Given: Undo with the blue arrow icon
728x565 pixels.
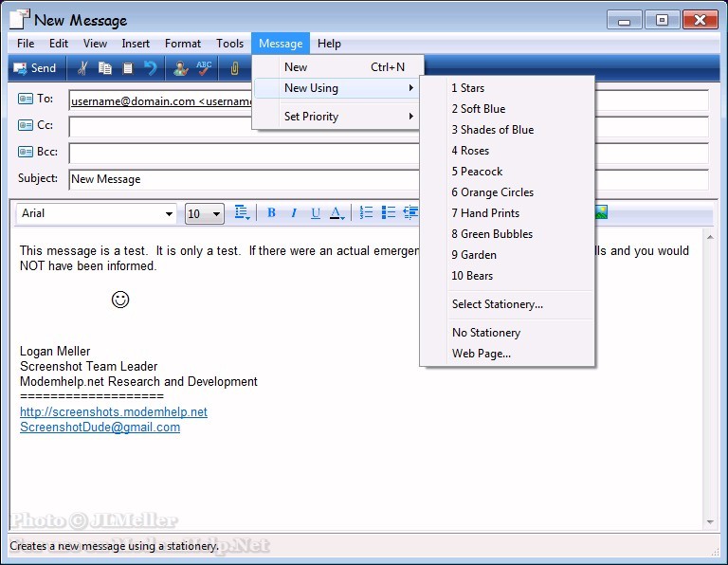Looking at the screenshot, I should 151,68.
